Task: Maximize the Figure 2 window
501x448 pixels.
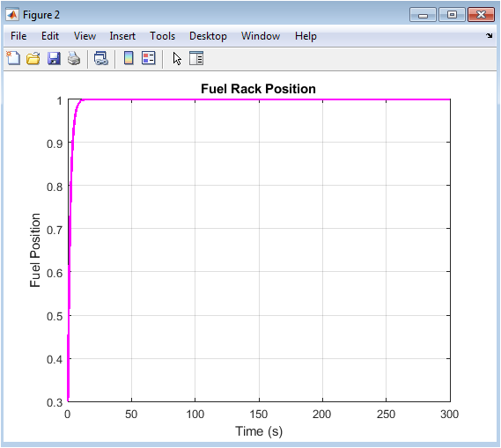Action: point(452,15)
